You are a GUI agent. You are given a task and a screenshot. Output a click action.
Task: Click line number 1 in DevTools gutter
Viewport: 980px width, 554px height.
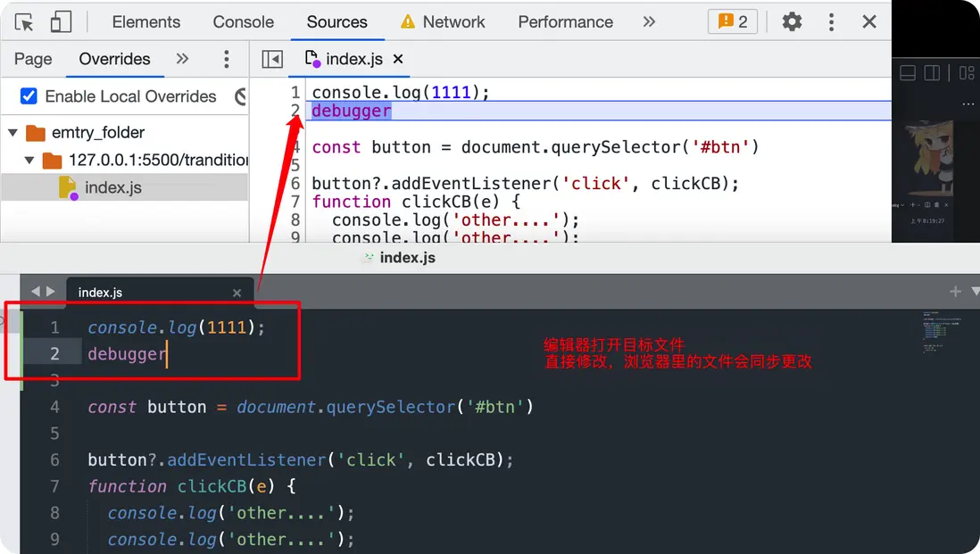[x=295, y=93]
